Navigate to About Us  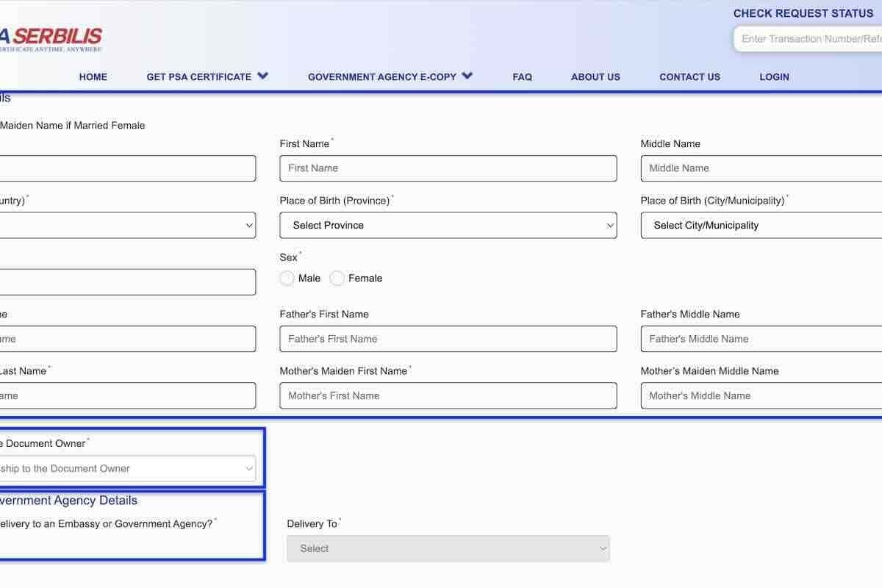point(595,77)
